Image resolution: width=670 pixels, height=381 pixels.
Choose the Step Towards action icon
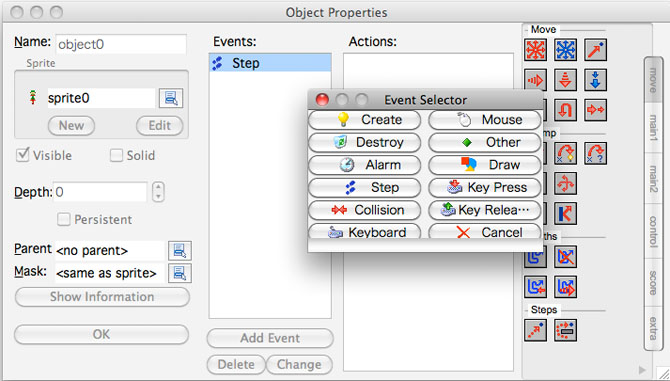535,330
